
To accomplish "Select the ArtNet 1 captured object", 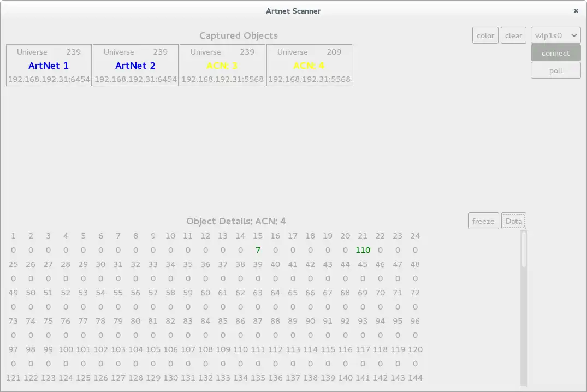I will [49, 66].
